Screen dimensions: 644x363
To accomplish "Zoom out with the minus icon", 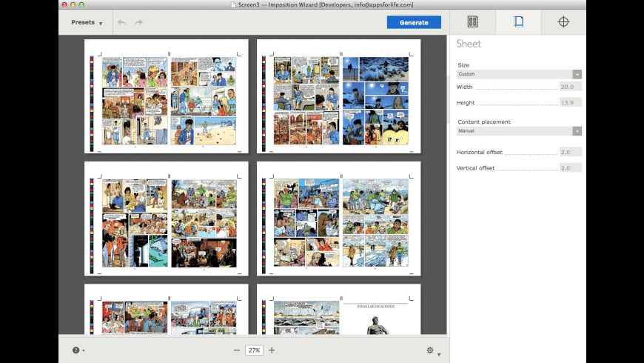I will coord(237,350).
